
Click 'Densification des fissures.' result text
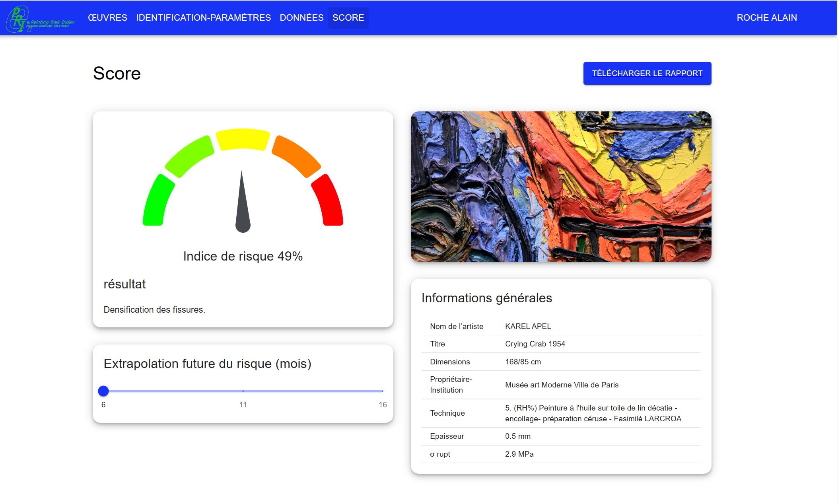point(154,309)
